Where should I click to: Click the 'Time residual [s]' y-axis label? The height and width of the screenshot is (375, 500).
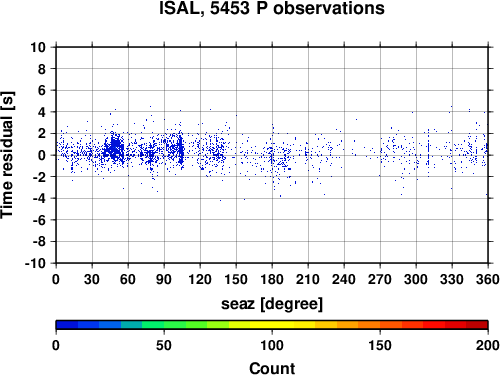pyautogui.click(x=7, y=155)
